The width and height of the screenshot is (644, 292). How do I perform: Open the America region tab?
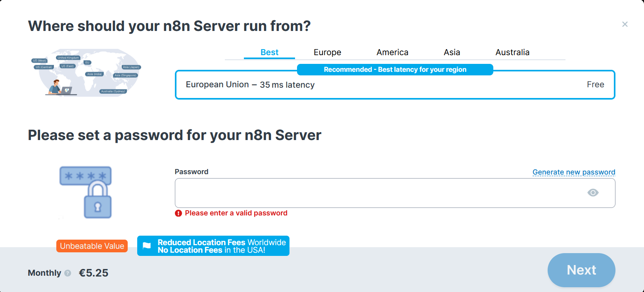392,52
